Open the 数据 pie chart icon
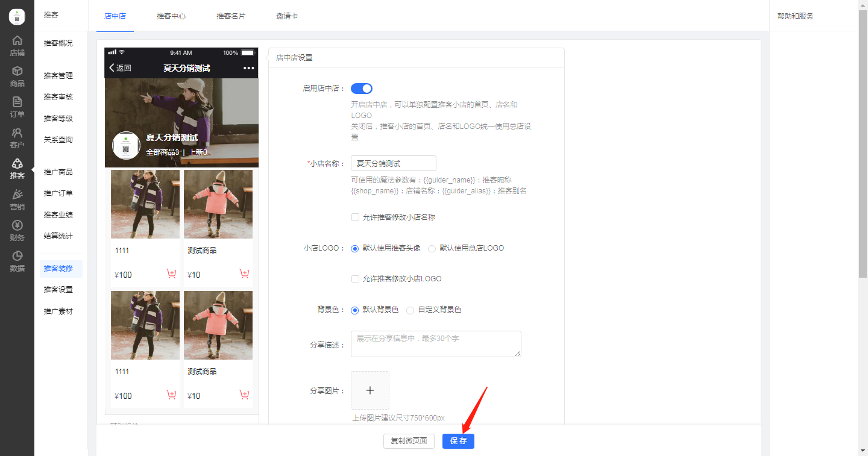 tap(17, 257)
